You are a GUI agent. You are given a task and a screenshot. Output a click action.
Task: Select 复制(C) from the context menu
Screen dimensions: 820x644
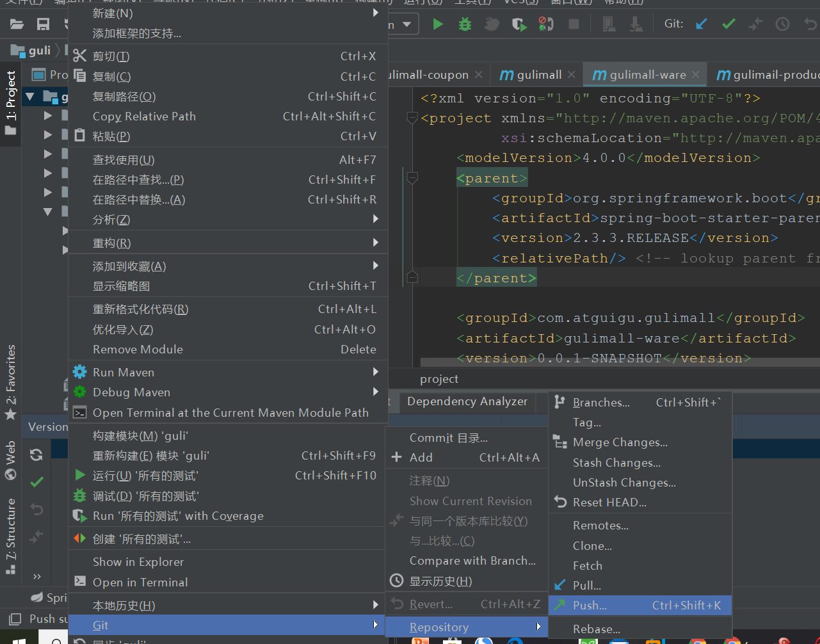[x=228, y=76]
